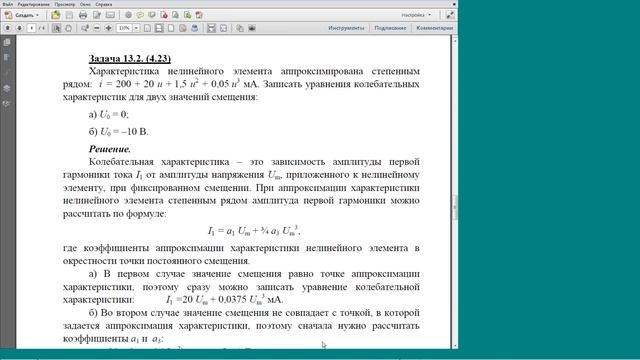
Task: Open the Просмотр menu
Action: (x=64, y=4)
